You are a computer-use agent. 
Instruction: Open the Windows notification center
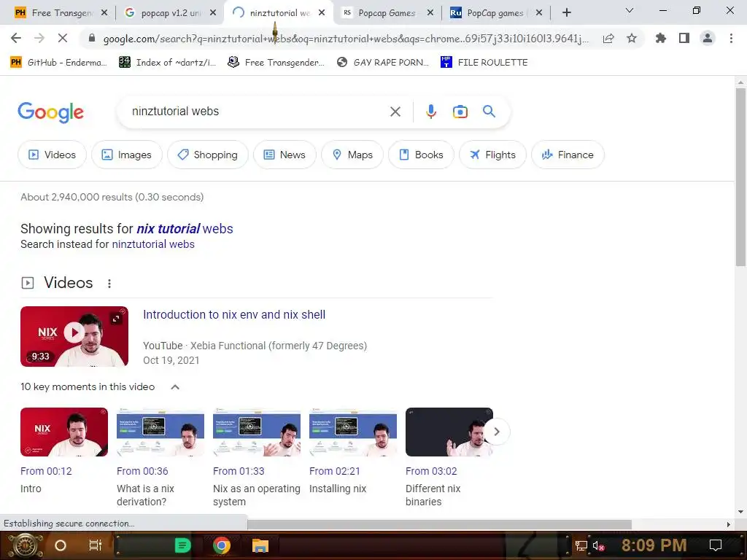[x=716, y=545]
